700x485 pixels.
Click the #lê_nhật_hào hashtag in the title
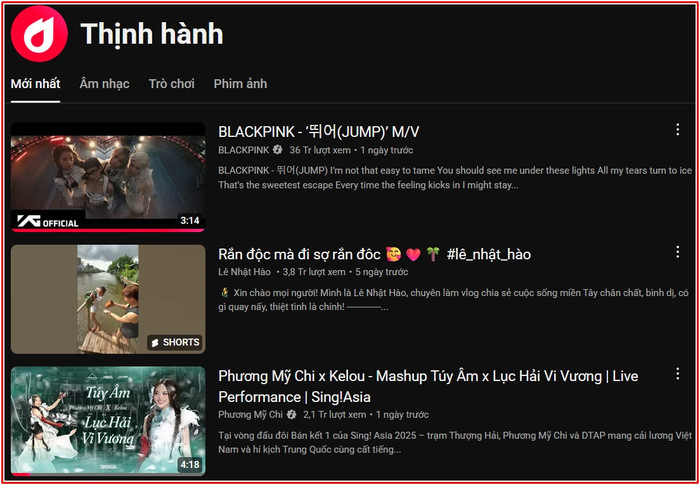coord(489,255)
